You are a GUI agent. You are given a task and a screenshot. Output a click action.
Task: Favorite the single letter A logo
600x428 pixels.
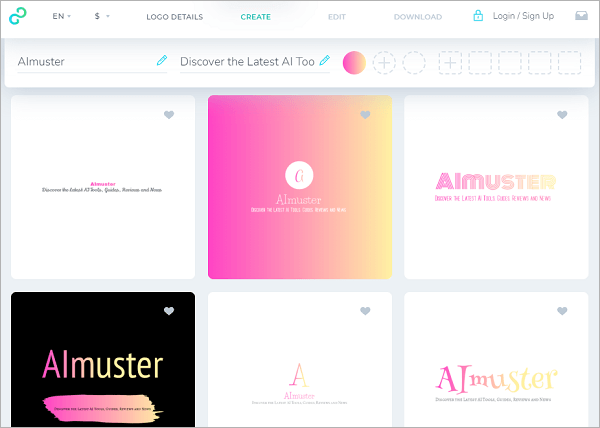pos(365,311)
